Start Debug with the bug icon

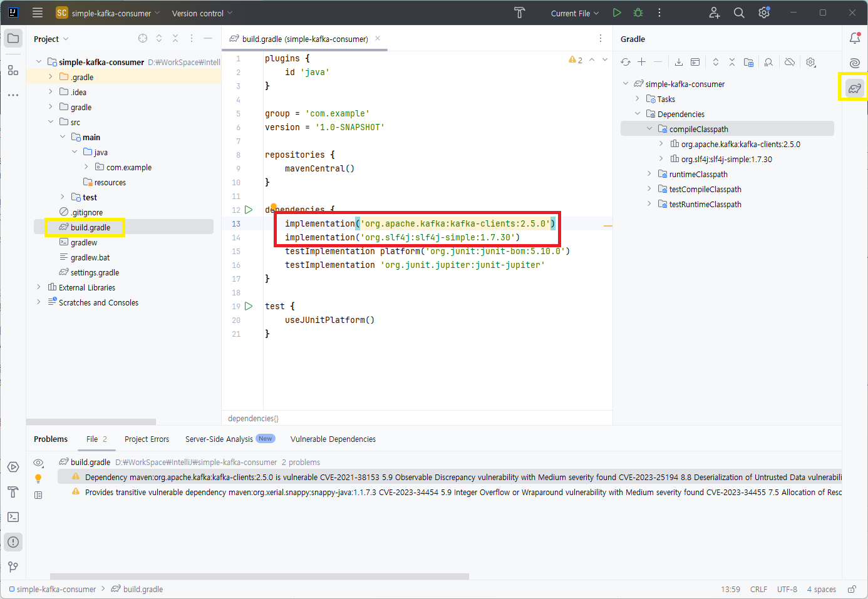638,13
